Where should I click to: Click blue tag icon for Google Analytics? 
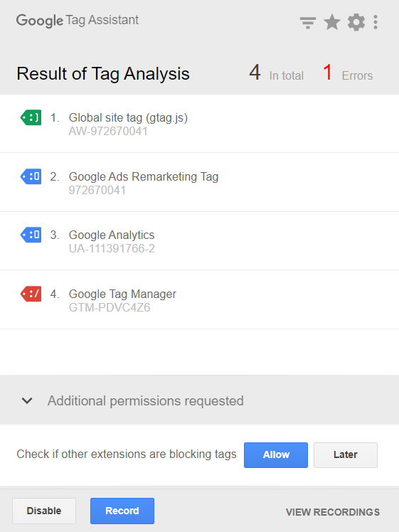tap(31, 235)
